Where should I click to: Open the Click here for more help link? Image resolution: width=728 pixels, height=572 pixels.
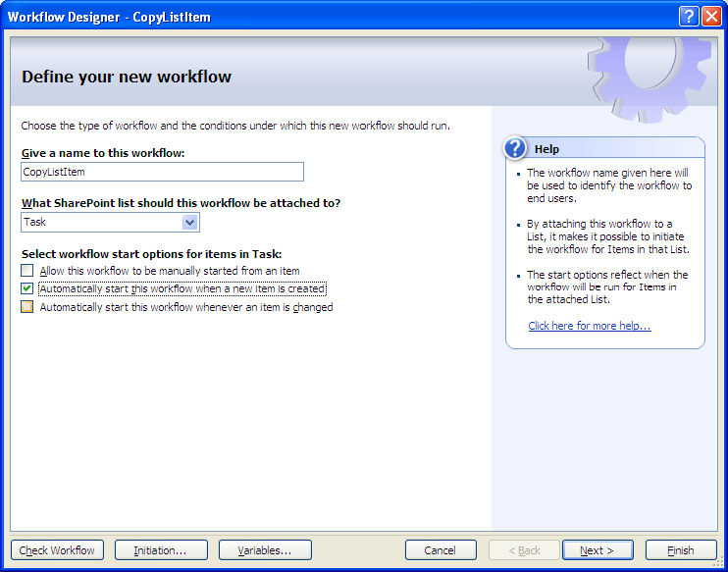590,326
